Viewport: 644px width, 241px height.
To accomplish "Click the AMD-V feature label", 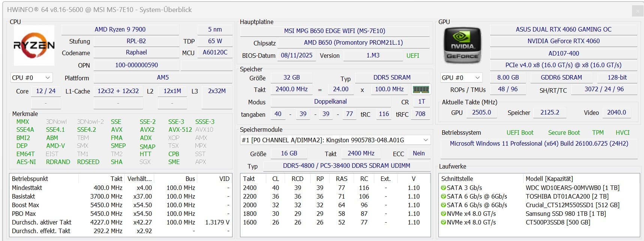I will tap(56, 146).
